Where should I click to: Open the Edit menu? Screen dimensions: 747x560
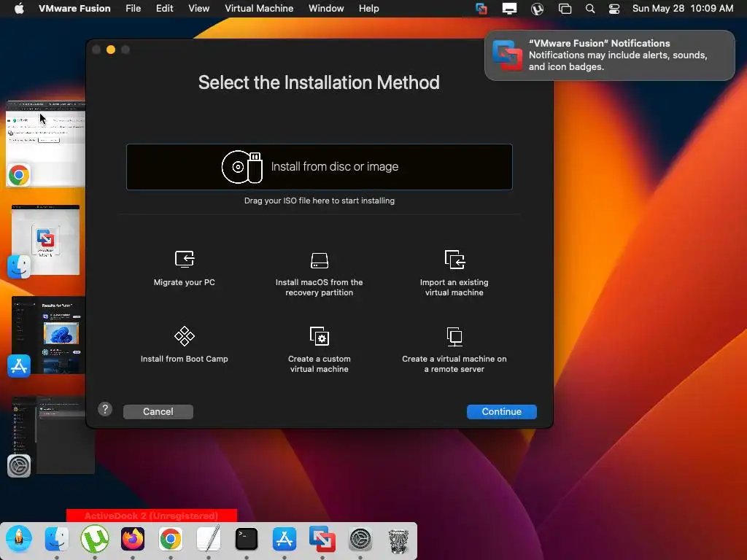tap(164, 9)
